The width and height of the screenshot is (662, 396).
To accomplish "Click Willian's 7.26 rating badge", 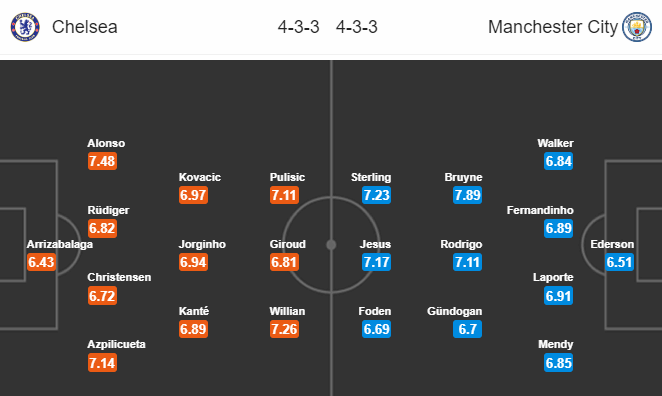I will pos(285,329).
